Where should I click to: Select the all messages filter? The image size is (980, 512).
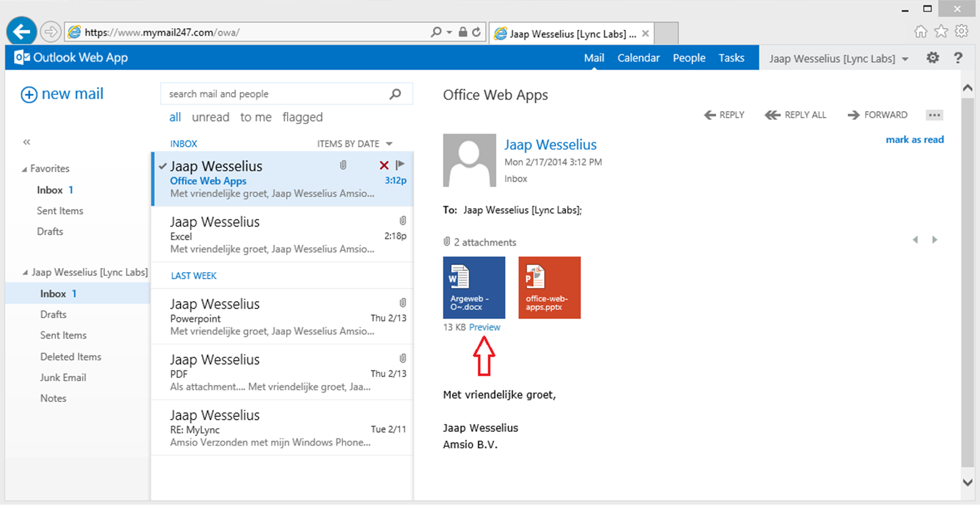(175, 117)
